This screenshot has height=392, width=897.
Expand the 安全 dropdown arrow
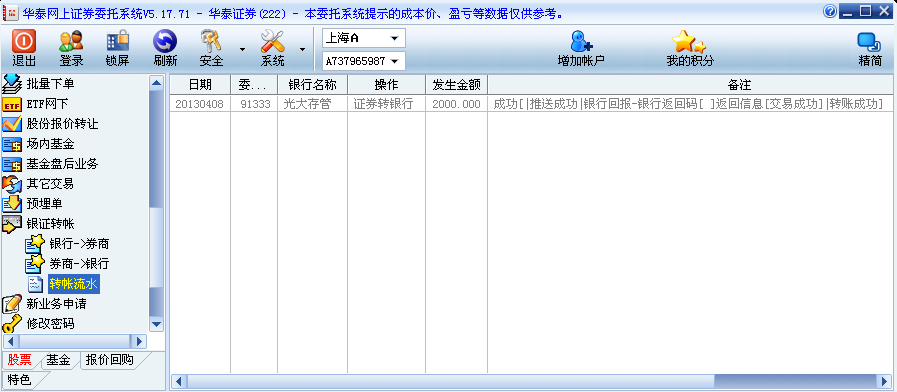point(243,50)
